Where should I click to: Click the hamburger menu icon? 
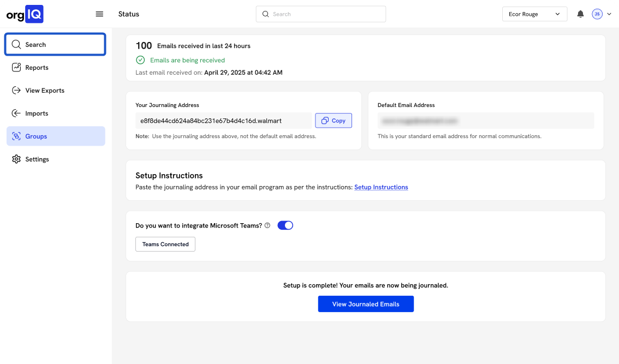tap(99, 14)
